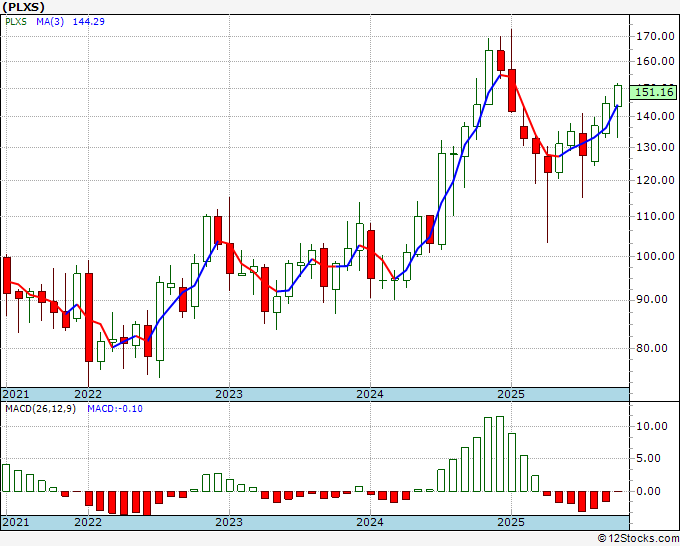Click 2022 on the price chart timeline

[x=88, y=394]
